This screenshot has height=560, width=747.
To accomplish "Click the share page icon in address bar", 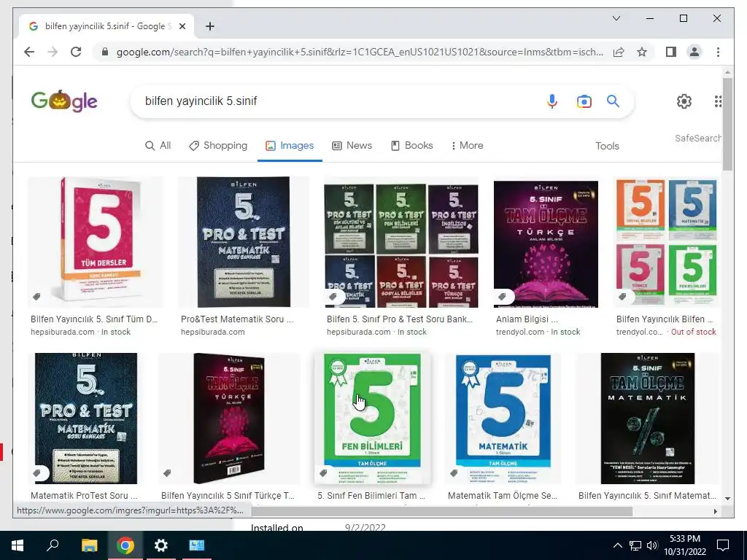I will point(619,52).
